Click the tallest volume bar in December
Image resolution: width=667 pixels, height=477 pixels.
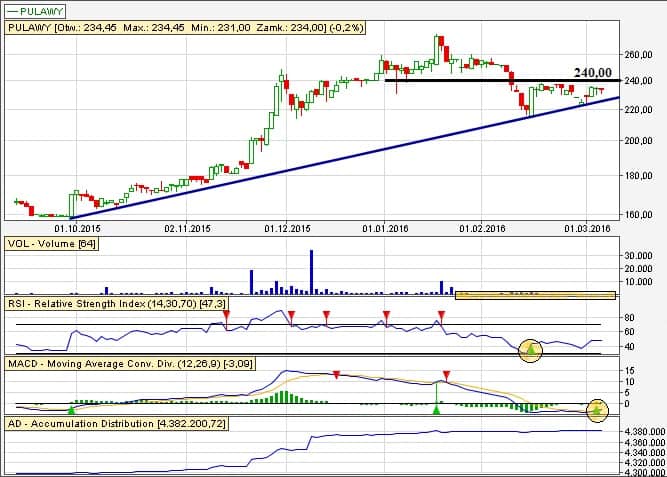[x=311, y=270]
